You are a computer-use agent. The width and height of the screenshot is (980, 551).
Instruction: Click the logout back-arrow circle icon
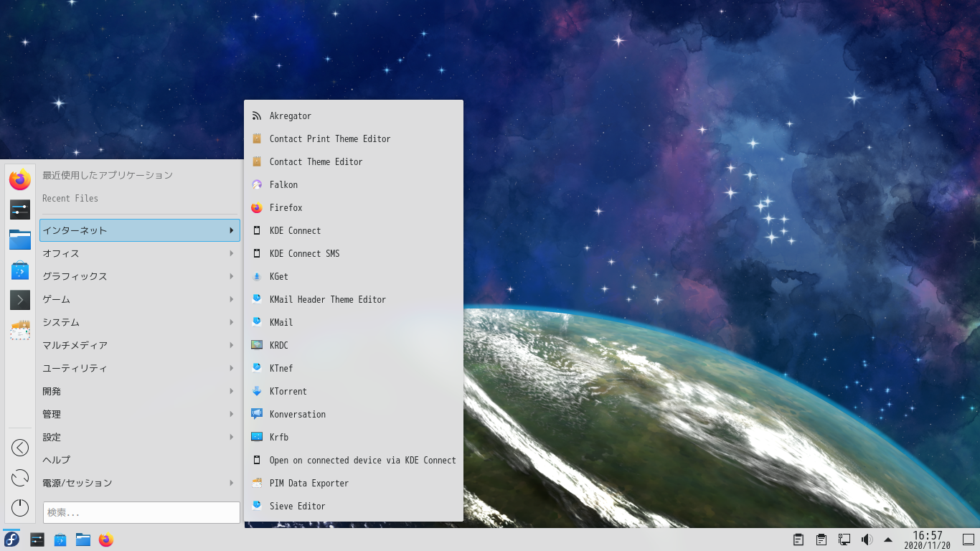tap(20, 448)
